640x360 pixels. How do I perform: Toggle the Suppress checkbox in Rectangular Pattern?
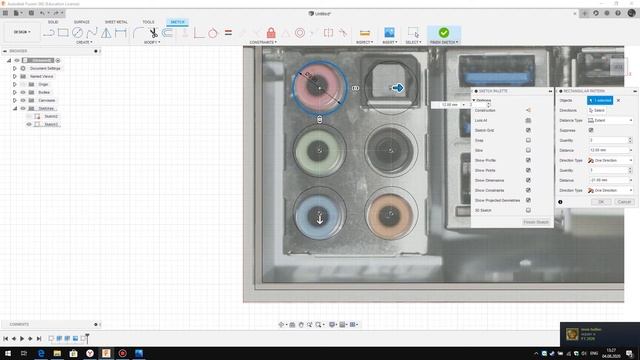591,130
